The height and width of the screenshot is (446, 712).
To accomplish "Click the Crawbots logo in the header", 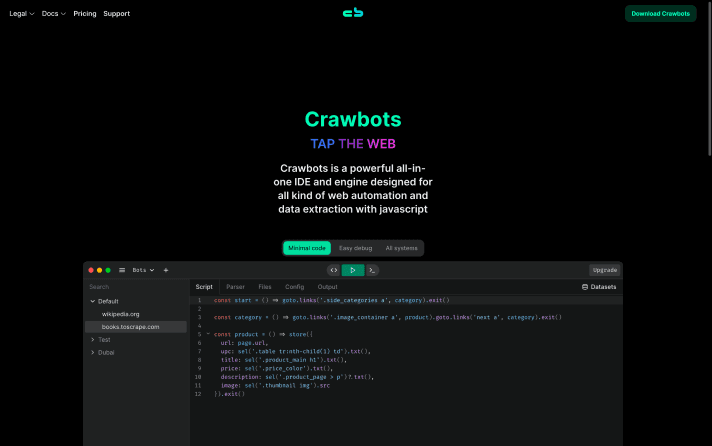I will coord(353,13).
